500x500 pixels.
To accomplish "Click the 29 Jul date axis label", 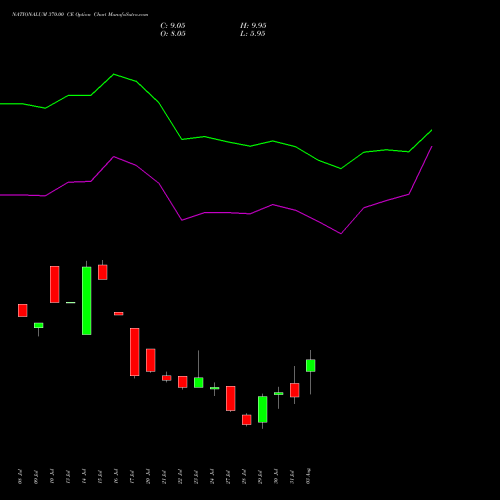I will click(x=260, y=476).
